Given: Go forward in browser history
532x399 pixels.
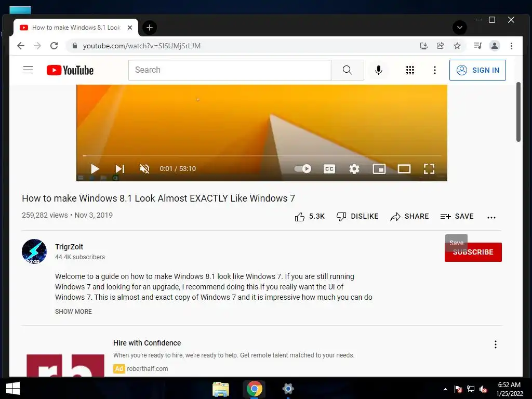Looking at the screenshot, I should [x=37, y=46].
